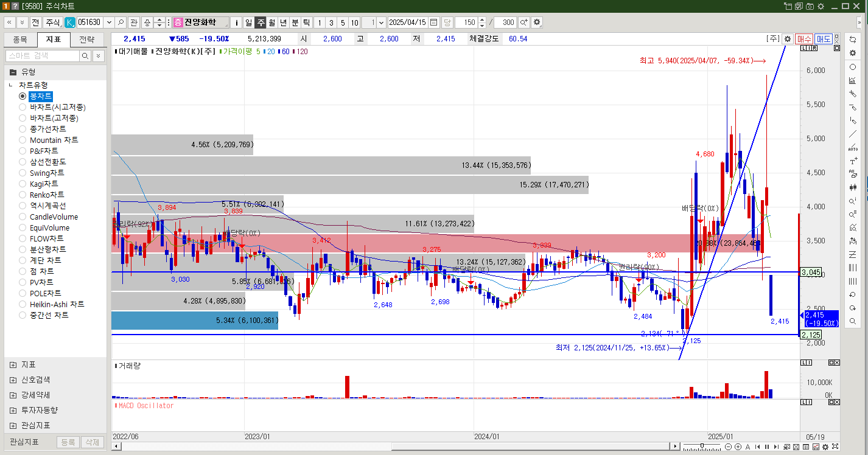Open gear settings next to 매수 button
868x455 pixels.
click(x=787, y=38)
